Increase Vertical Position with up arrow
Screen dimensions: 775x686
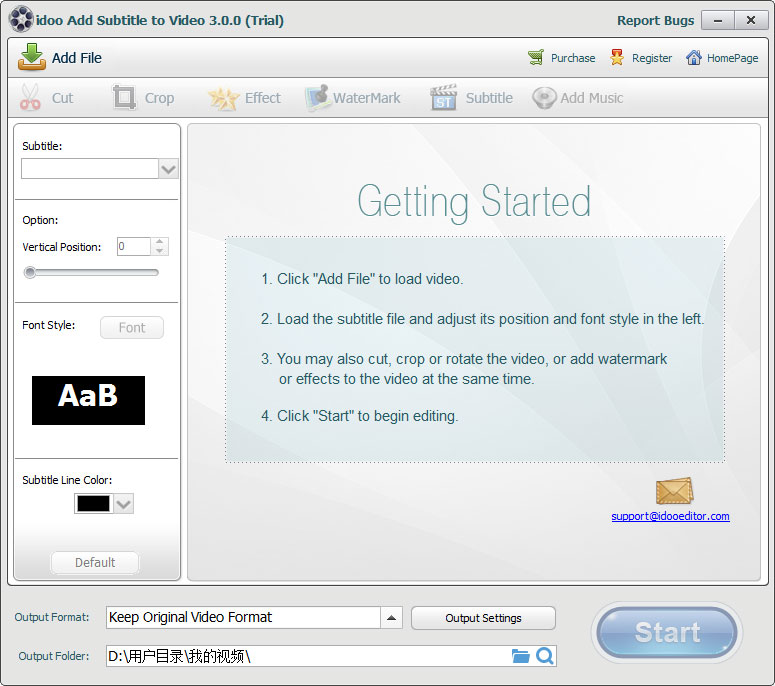tap(160, 242)
